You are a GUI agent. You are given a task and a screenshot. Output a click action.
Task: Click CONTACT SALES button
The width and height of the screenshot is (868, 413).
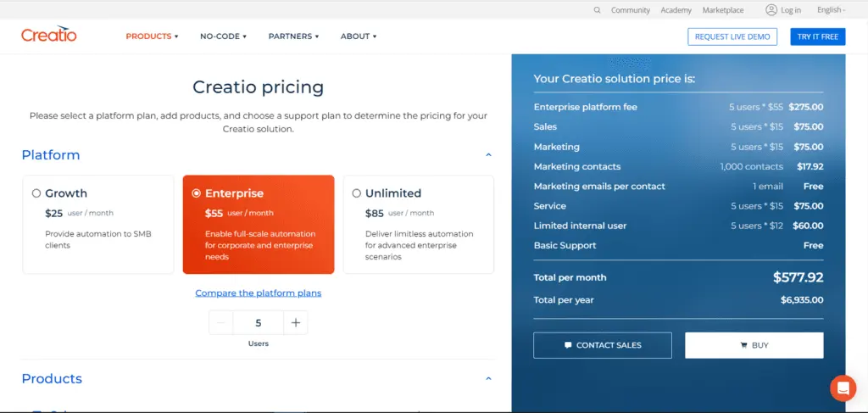tap(603, 345)
